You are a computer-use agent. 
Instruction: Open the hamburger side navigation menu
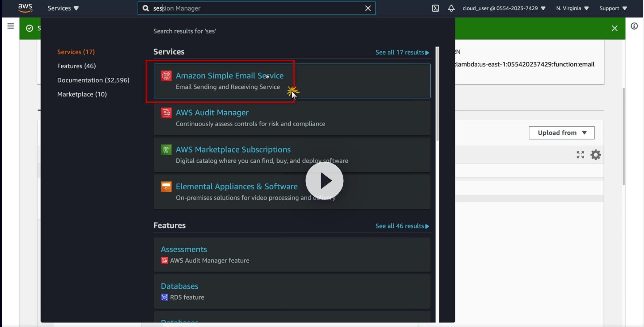click(x=11, y=26)
